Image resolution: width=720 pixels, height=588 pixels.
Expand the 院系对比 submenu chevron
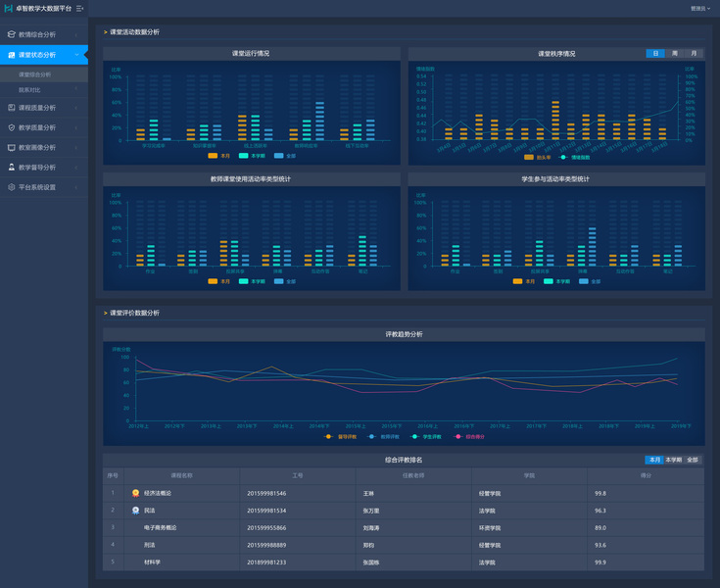tap(75, 89)
